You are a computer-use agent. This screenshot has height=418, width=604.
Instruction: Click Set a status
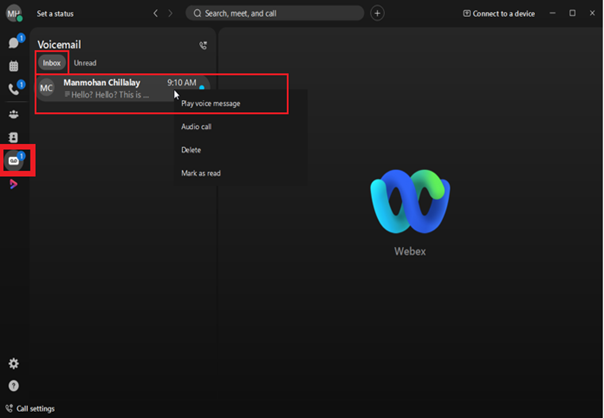(55, 13)
